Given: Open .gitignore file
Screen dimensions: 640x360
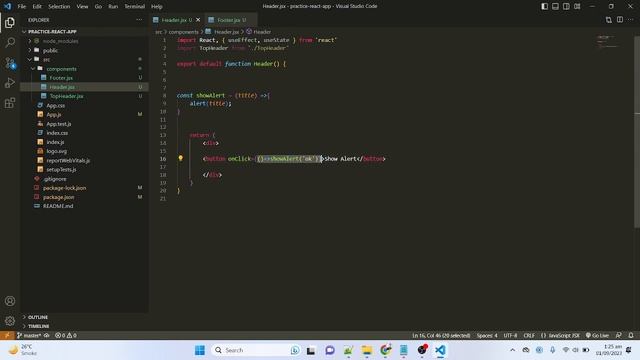Looking at the screenshot, I should click(x=55, y=179).
